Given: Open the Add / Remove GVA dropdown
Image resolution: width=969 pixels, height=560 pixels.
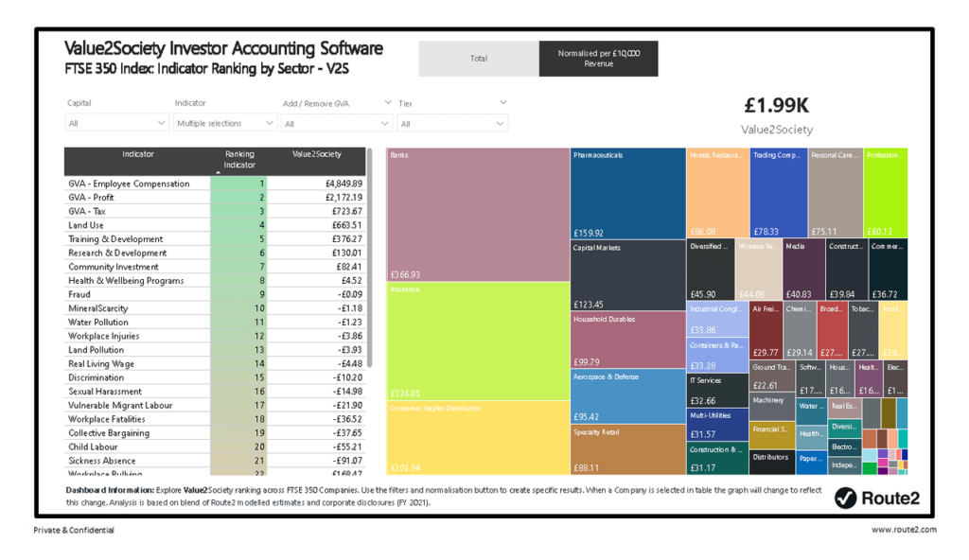Looking at the screenshot, I should click(337, 124).
